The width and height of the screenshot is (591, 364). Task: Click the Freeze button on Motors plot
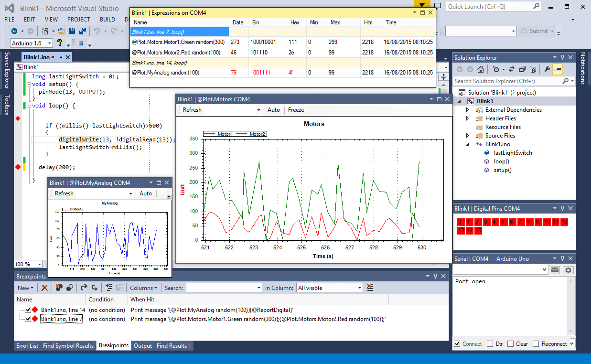[296, 109]
